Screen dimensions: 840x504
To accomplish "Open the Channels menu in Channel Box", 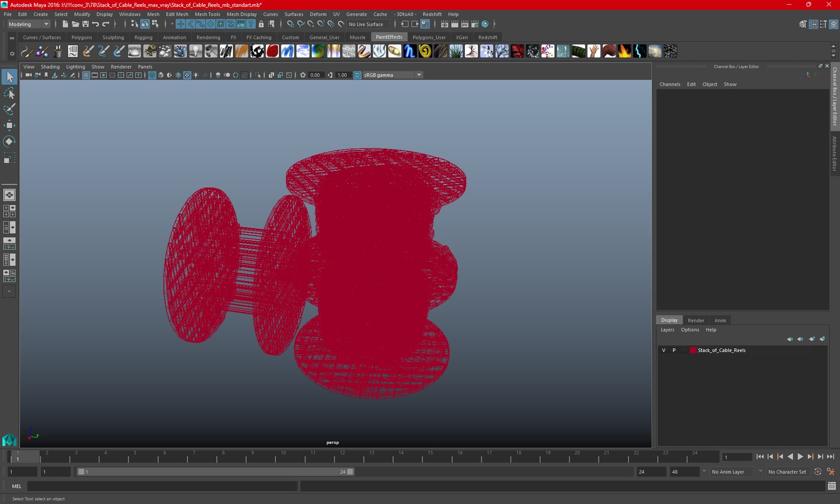I will [x=670, y=84].
